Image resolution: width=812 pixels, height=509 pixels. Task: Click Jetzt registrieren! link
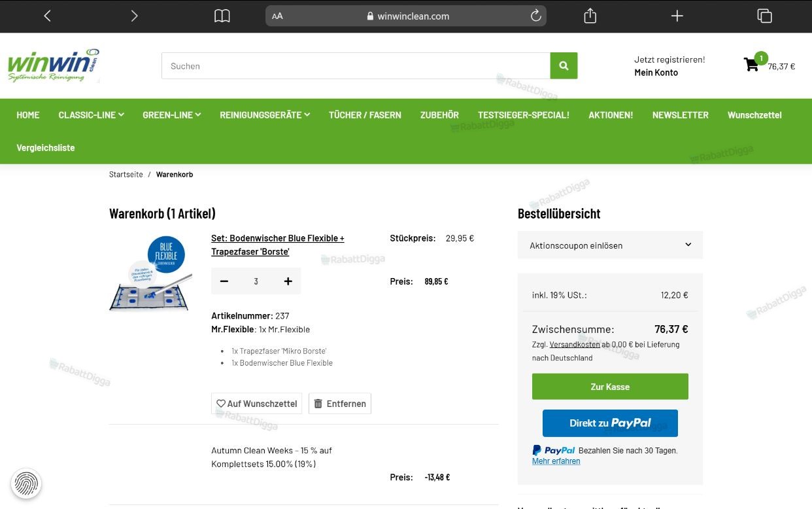click(x=669, y=60)
